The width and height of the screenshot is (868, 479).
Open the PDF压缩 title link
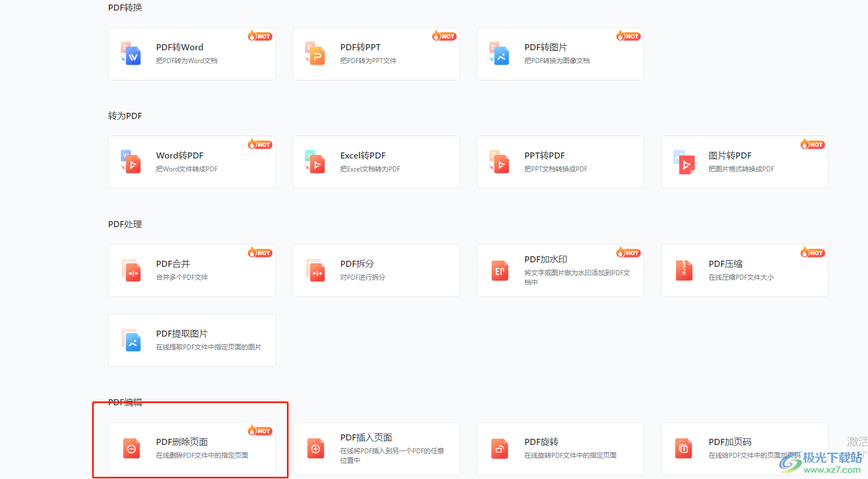(726, 264)
